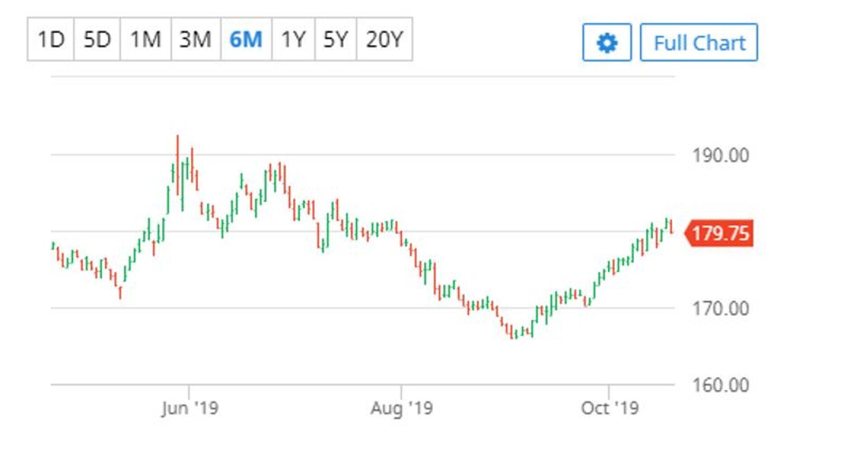This screenshot has width=868, height=450.
Task: Select the 20Y time range
Action: pyautogui.click(x=384, y=39)
